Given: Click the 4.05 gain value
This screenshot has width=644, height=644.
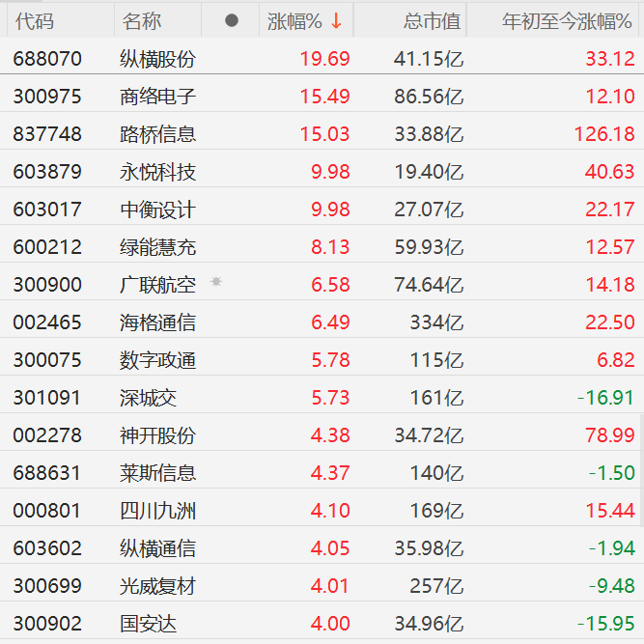Looking at the screenshot, I should pyautogui.click(x=330, y=548).
